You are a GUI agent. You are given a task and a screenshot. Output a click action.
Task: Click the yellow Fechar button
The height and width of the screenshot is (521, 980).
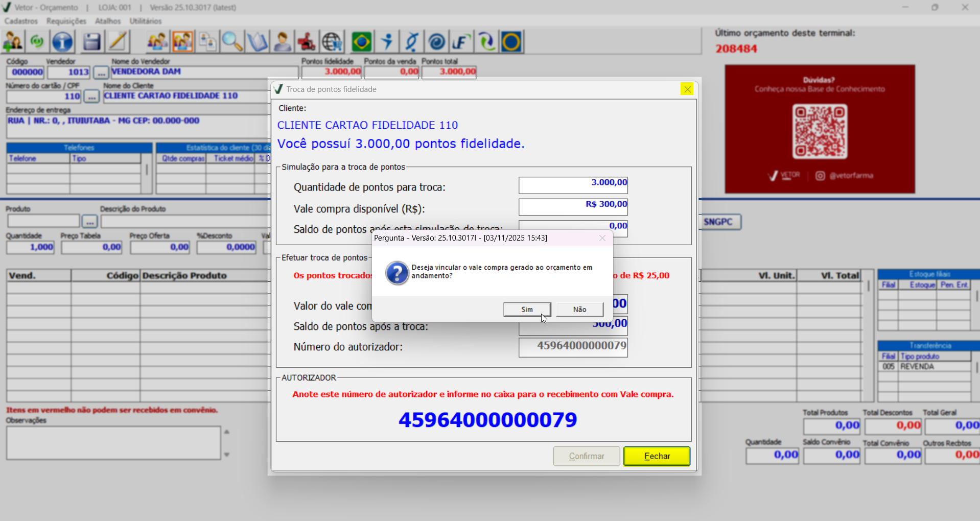point(657,456)
